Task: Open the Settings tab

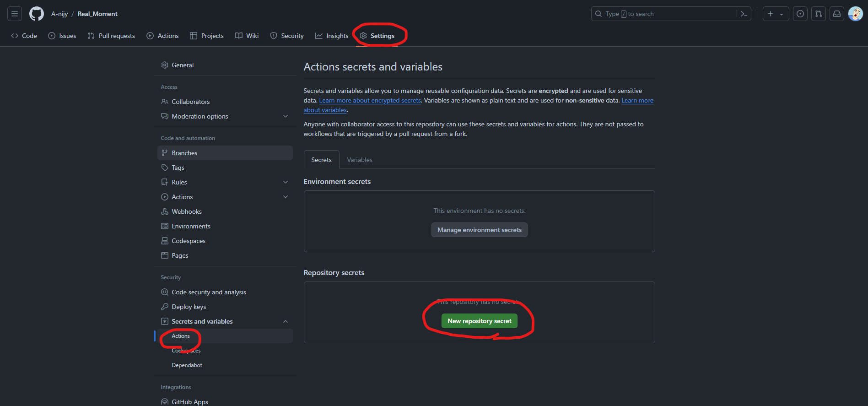Action: point(377,36)
